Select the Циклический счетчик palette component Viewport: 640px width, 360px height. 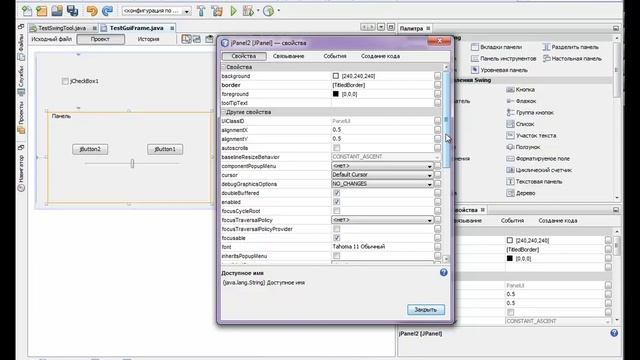(539, 170)
